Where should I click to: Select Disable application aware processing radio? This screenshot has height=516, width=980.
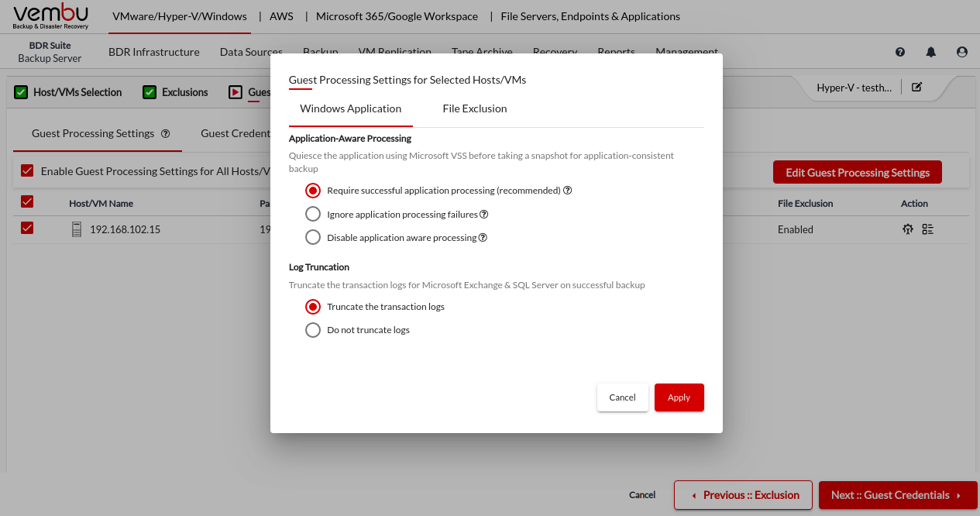[313, 238]
